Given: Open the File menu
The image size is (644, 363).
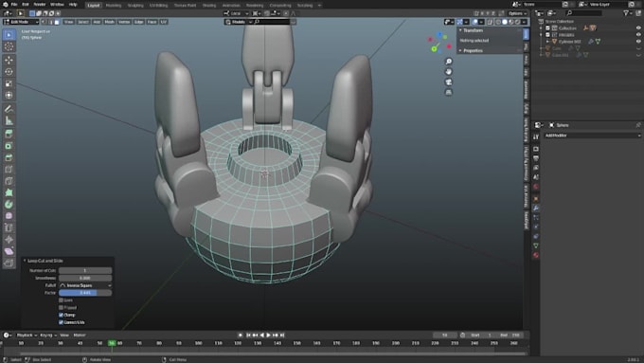Looking at the screenshot, I should (14, 5).
